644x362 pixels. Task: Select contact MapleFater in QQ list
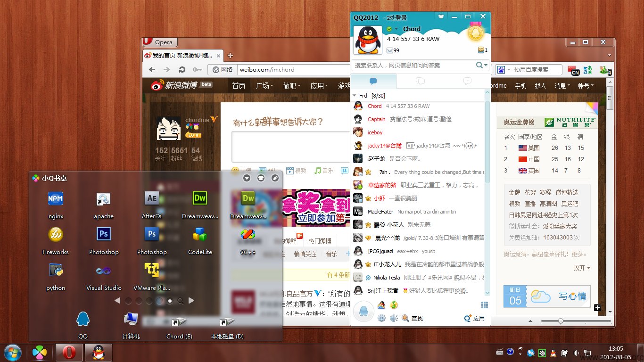(418, 212)
